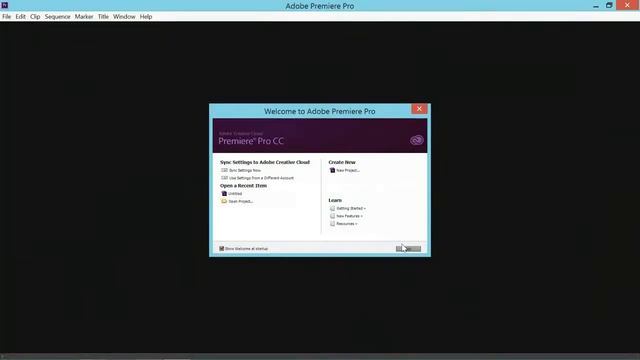
Task: Minimize the Adobe Premiere Pro window
Action: click(x=596, y=6)
